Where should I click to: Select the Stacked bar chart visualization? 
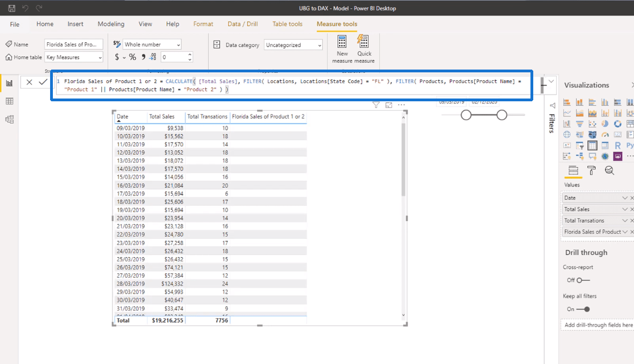tap(567, 102)
